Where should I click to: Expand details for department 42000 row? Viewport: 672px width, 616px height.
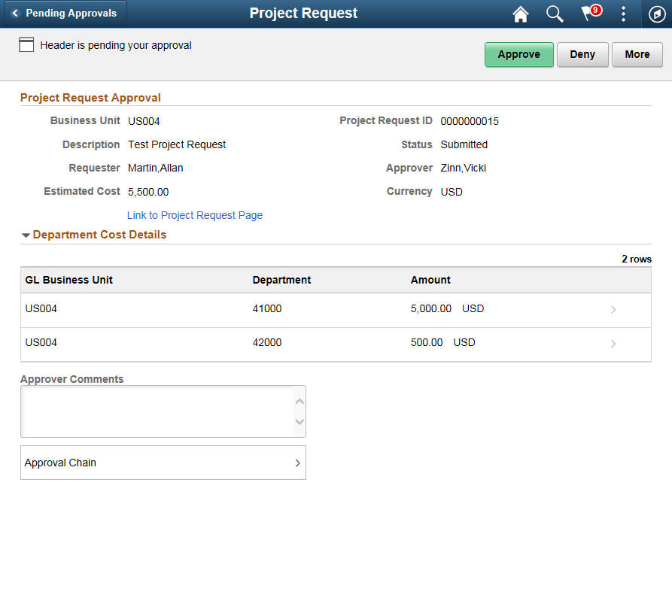tap(613, 343)
